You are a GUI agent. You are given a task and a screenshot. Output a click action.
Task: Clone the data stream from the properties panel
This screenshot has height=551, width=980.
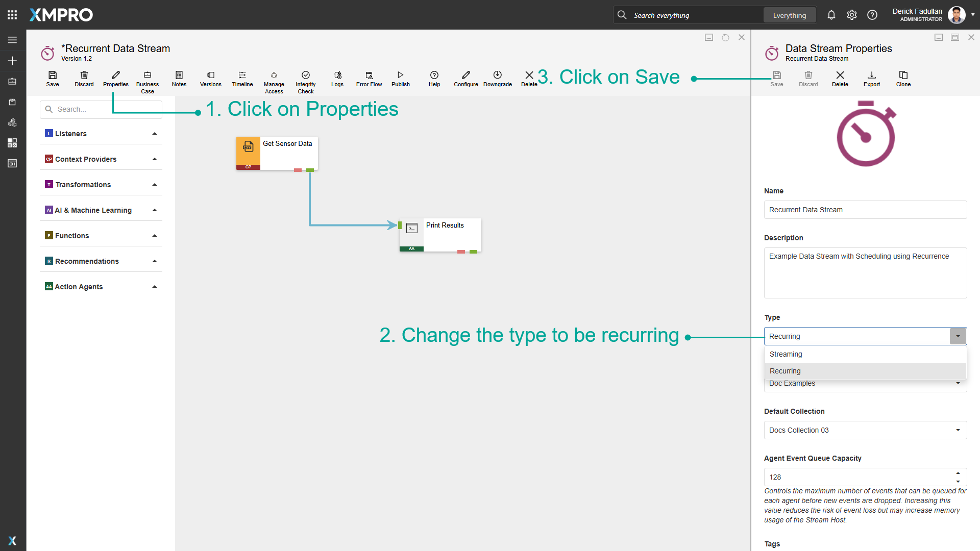click(903, 79)
